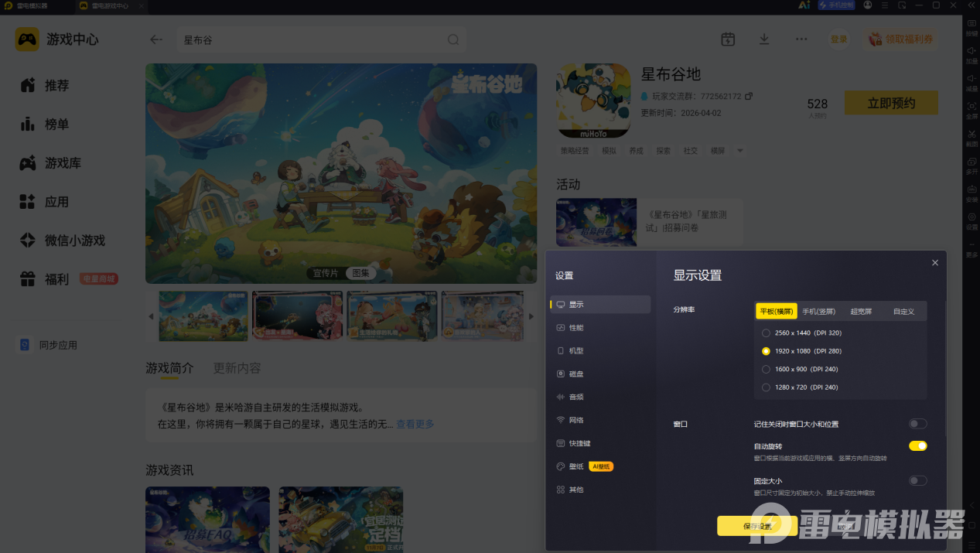The width and height of the screenshot is (980, 553).
Task: Open the downloads icon
Action: tap(764, 39)
